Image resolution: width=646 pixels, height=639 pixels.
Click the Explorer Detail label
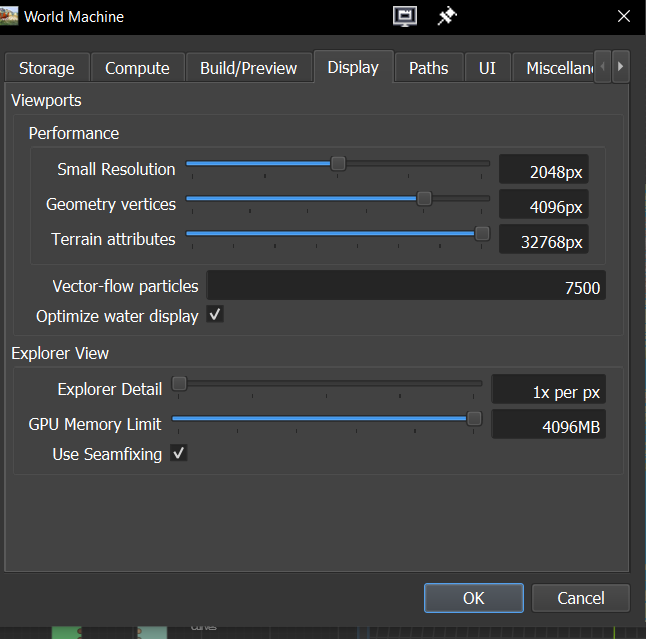[110, 389]
